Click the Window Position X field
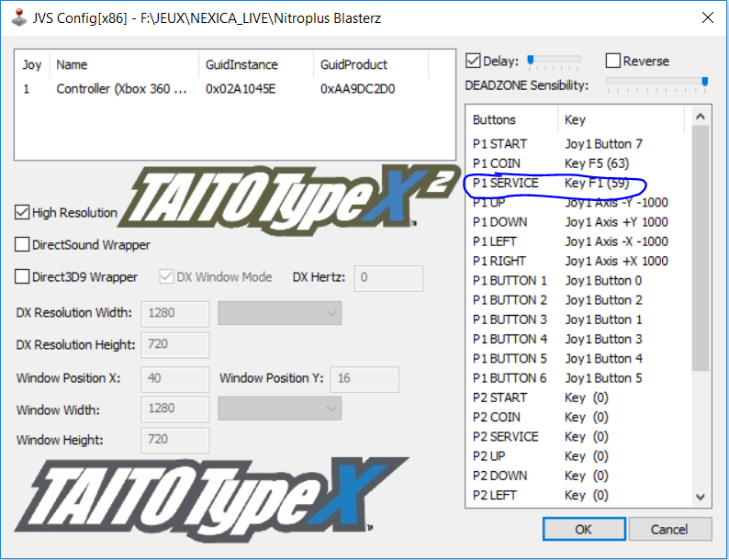Image resolution: width=729 pixels, height=560 pixels. point(174,378)
